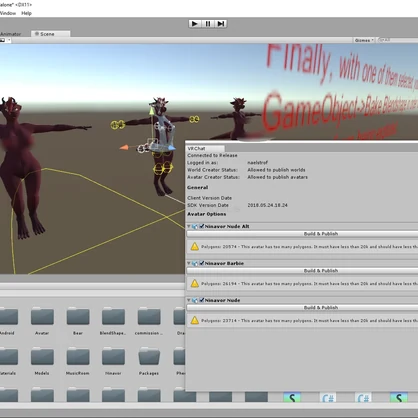Collapse the Ninavor Nude foldout arrow

189,300
